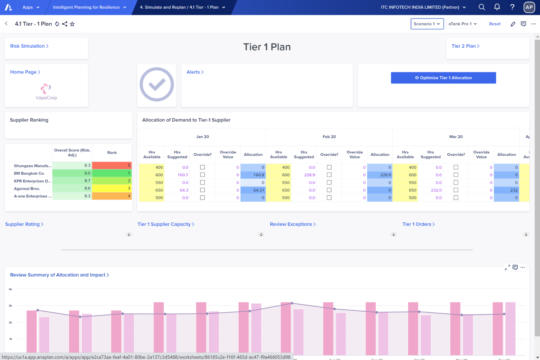540x360 pixels.
Task: Go back using the arrow beside title
Action: (x=6, y=24)
